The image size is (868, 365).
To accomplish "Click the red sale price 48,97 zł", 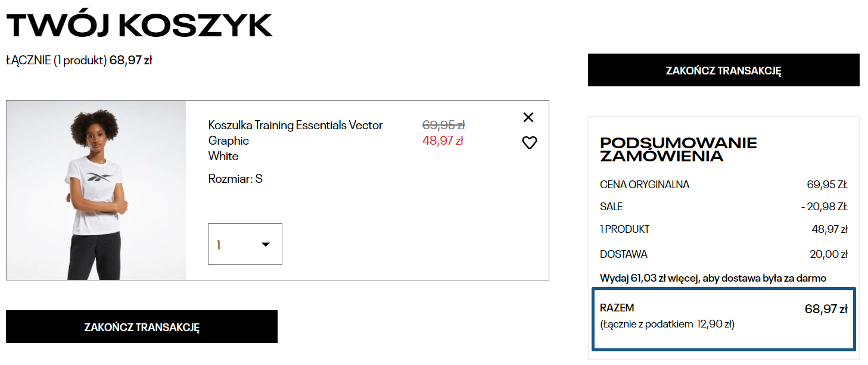I will tap(443, 141).
